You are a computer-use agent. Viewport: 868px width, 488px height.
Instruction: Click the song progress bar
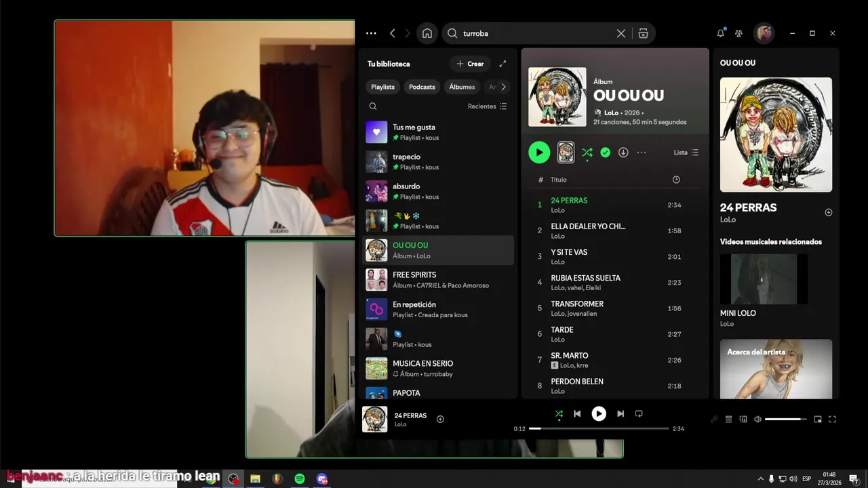click(x=599, y=428)
